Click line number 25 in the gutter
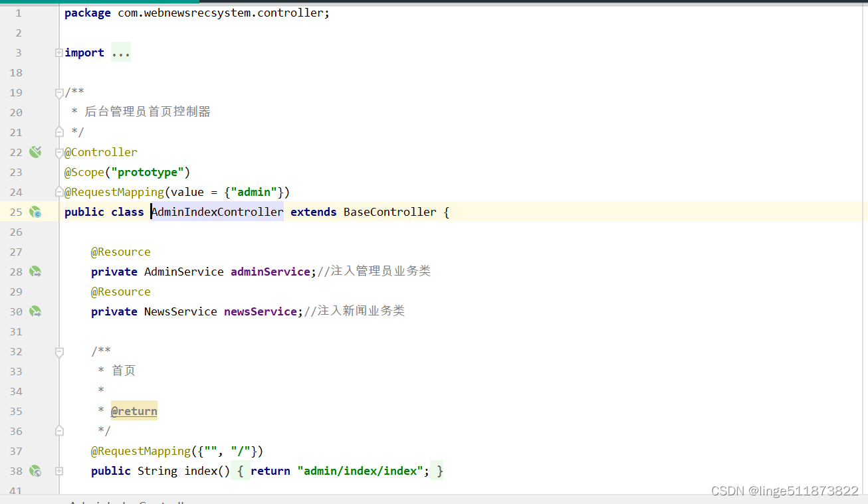 pyautogui.click(x=16, y=212)
